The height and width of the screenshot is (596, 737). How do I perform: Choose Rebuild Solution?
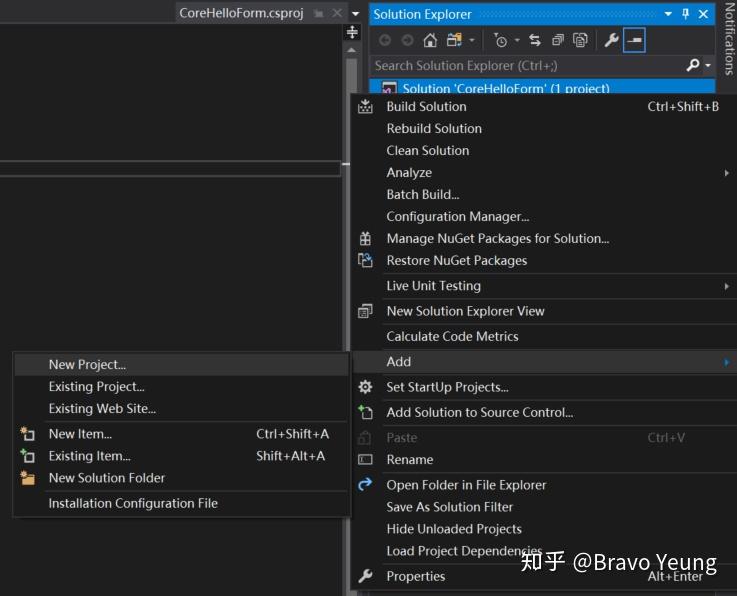click(544, 129)
